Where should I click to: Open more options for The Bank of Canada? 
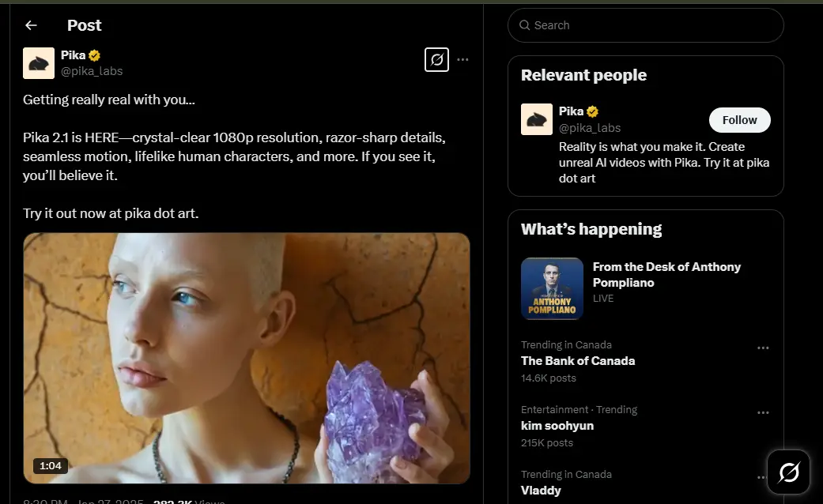coord(763,348)
